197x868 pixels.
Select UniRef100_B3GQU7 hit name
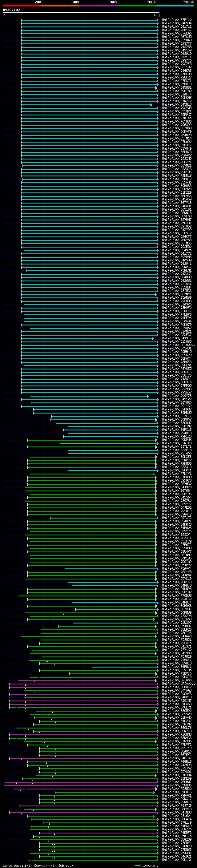(x=176, y=423)
